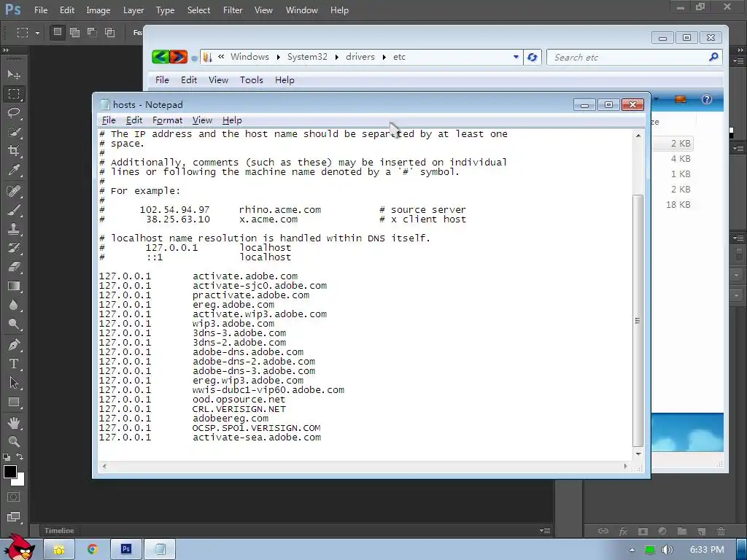The image size is (747, 560).
Task: Open Explorer help question mark button
Action: click(706, 99)
